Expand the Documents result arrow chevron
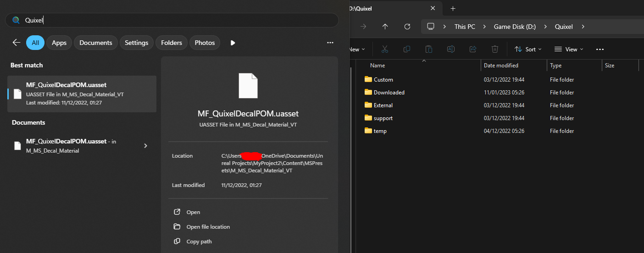 tap(145, 146)
